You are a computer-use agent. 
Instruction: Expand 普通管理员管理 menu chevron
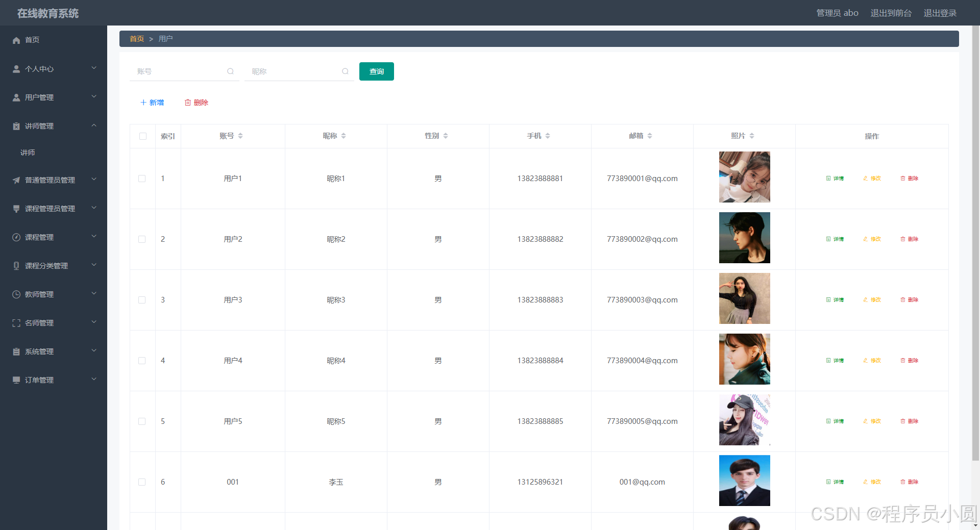(94, 179)
